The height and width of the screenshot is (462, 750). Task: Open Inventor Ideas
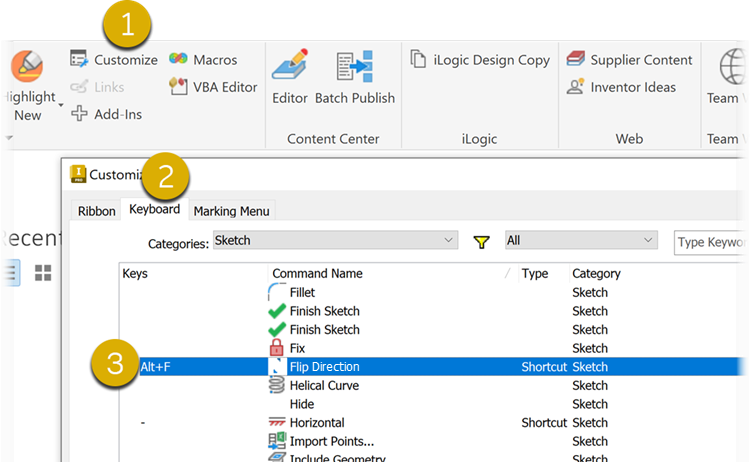621,87
